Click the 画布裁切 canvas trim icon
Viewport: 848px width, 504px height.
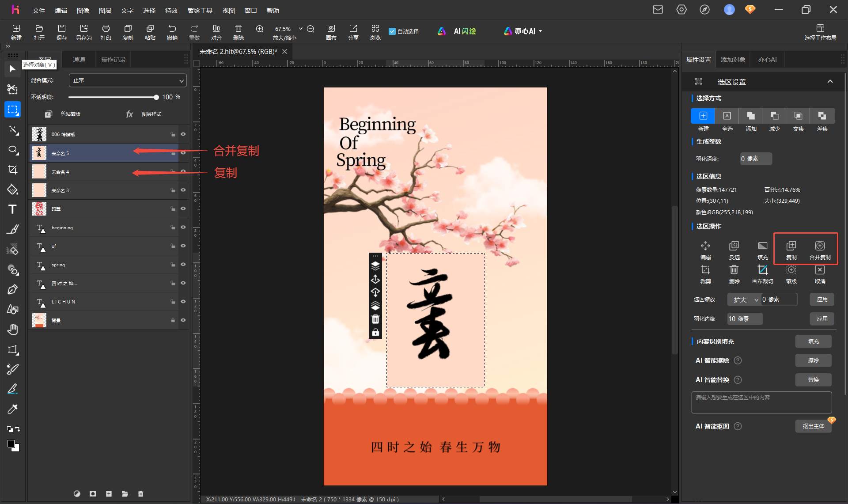(x=763, y=270)
